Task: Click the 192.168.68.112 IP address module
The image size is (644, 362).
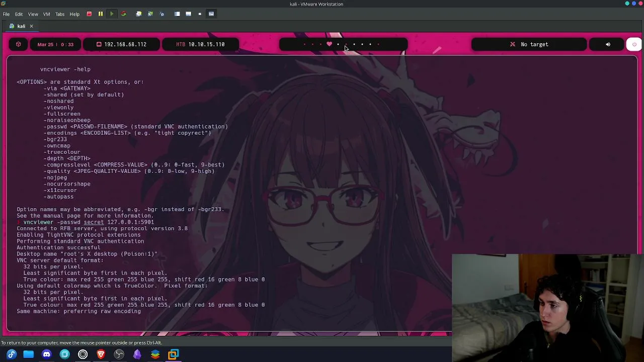Action: pos(121,44)
